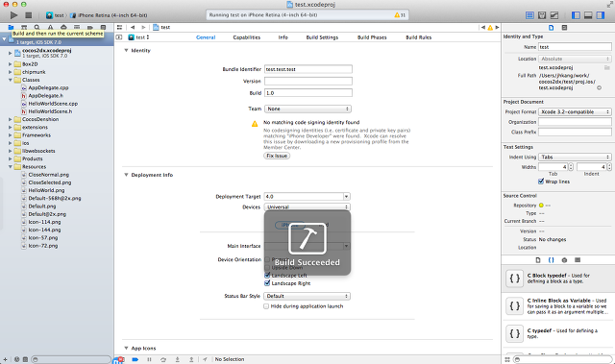
Task: Select the General tab
Action: (206, 37)
